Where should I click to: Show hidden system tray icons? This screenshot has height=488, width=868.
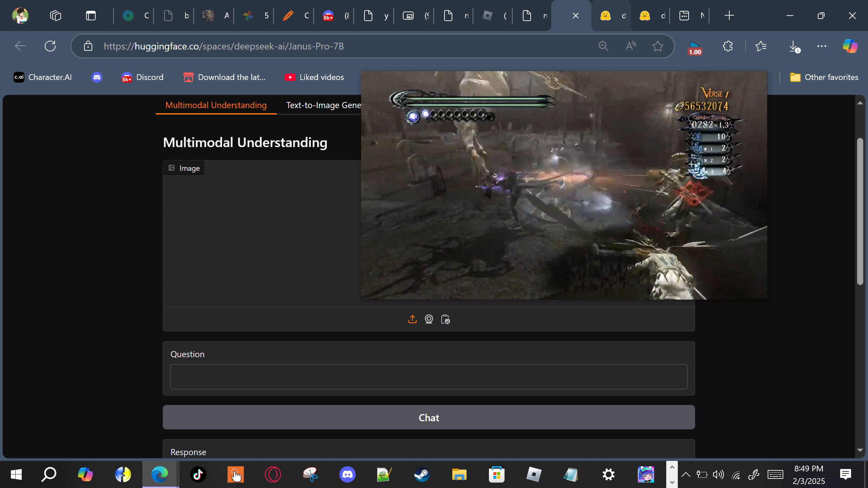[686, 474]
